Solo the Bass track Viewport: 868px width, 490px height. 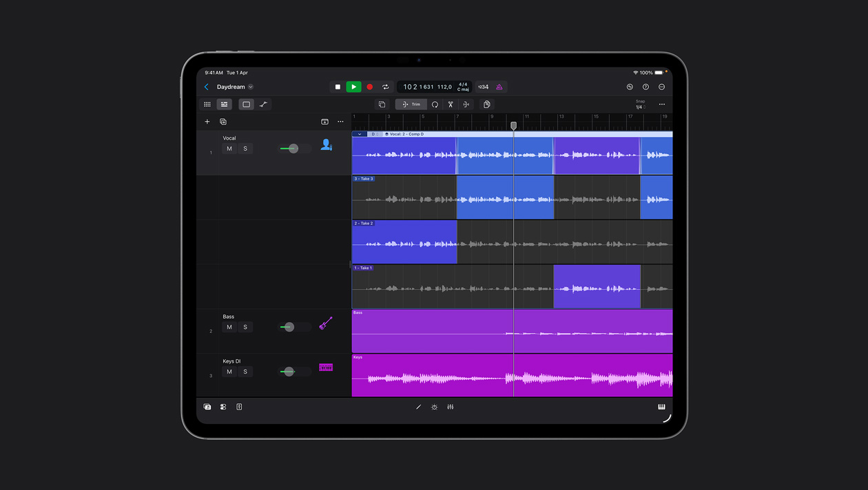245,327
